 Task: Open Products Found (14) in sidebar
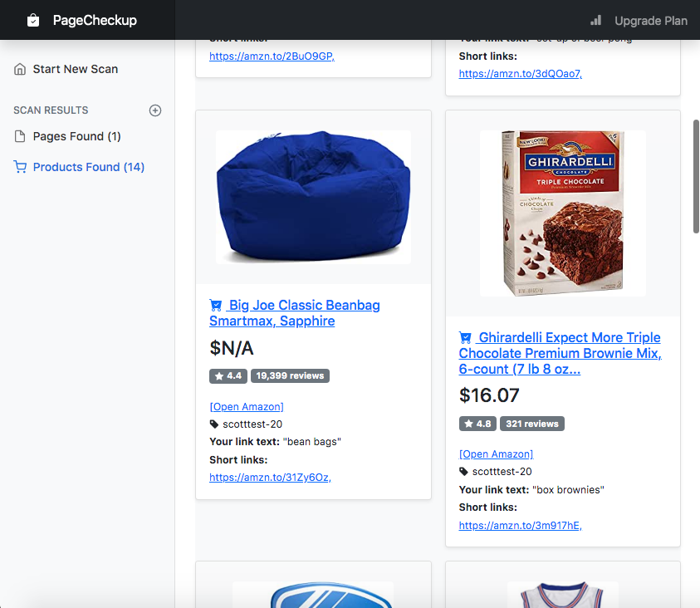pos(89,167)
